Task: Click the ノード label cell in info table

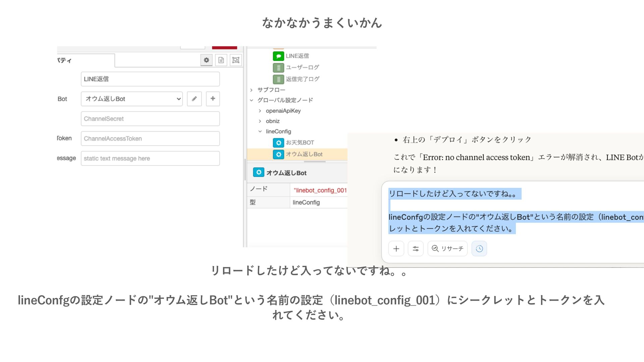Action: click(269, 189)
